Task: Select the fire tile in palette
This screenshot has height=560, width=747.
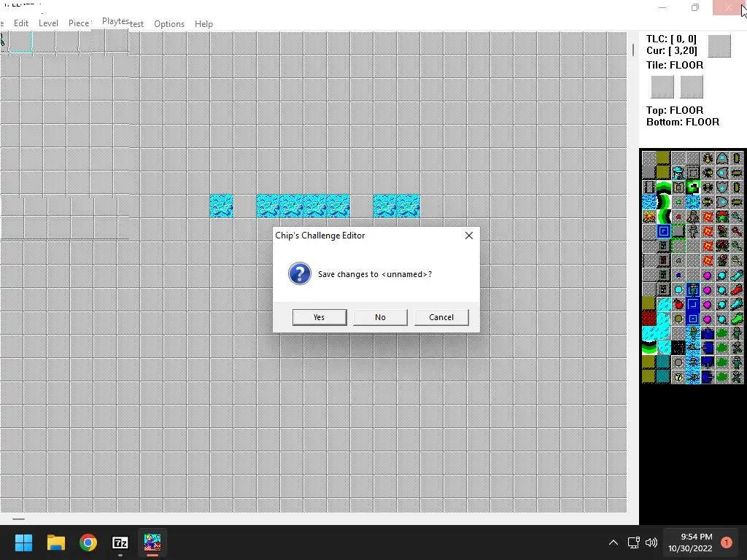Action: (x=649, y=217)
